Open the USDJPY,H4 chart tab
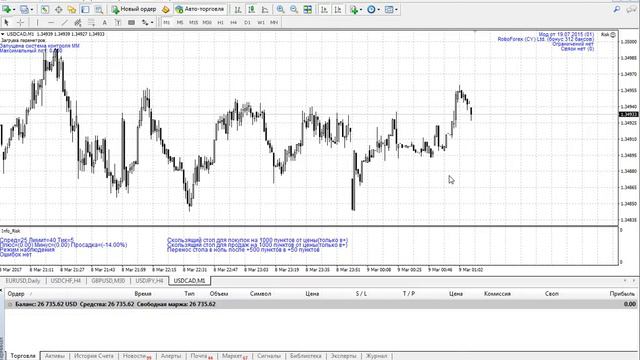640x360 pixels. pos(149,281)
